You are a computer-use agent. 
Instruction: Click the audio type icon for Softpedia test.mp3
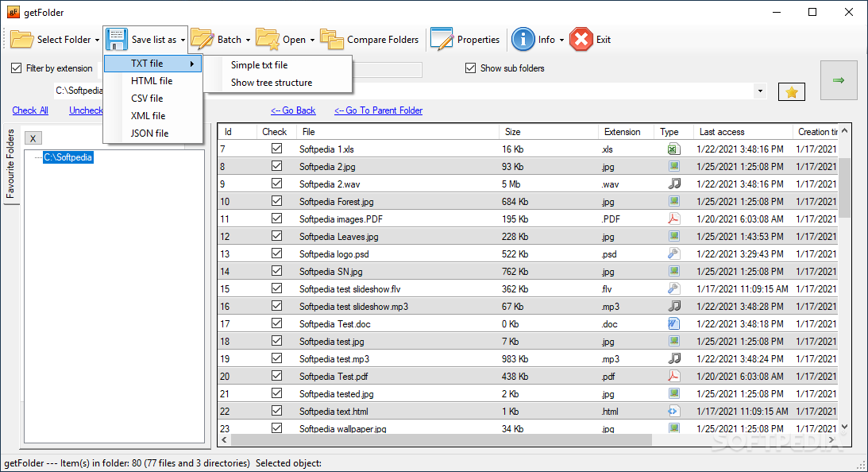(673, 358)
